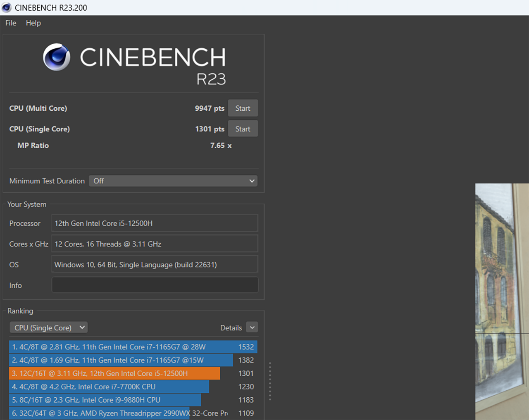The height and width of the screenshot is (420, 529).
Task: Start the CPU Single Core test
Action: (243, 129)
